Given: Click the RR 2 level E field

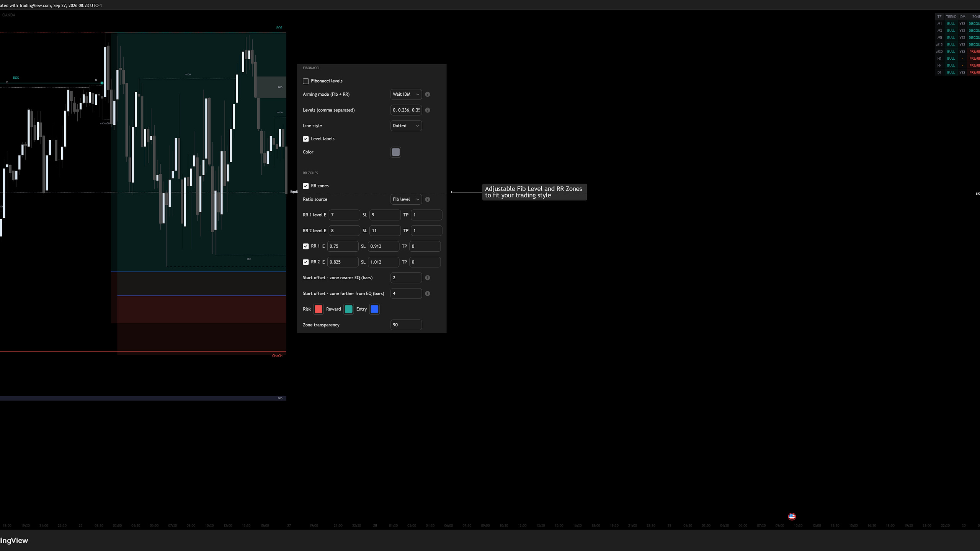Looking at the screenshot, I should click(344, 231).
